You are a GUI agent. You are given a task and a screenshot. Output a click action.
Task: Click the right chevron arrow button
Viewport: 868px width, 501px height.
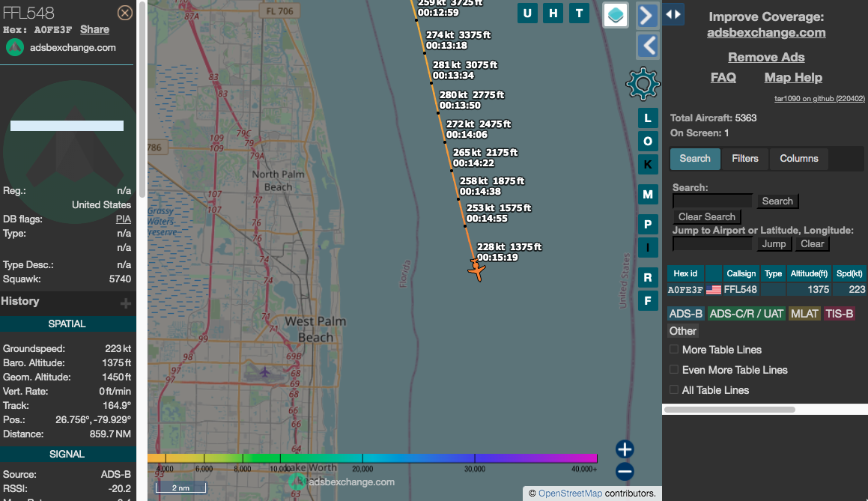(647, 16)
